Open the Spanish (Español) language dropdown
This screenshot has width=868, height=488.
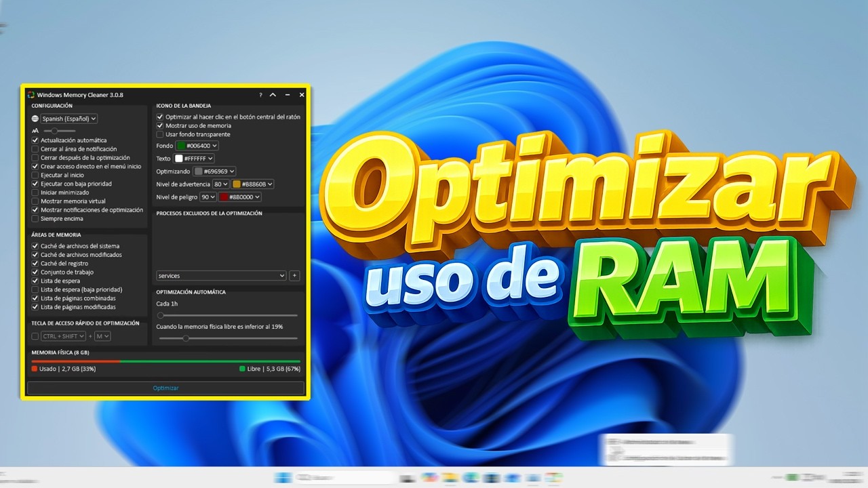(68, 119)
